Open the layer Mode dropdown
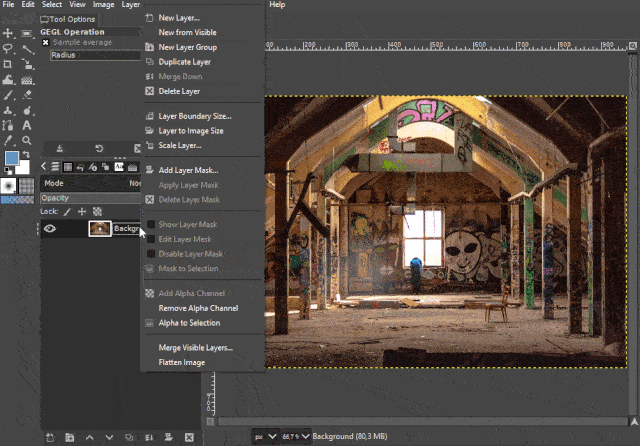The image size is (640, 446). coord(91,183)
